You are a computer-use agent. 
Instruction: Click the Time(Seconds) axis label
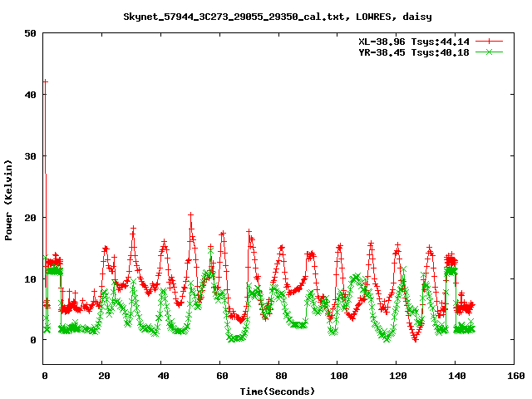coord(278,392)
